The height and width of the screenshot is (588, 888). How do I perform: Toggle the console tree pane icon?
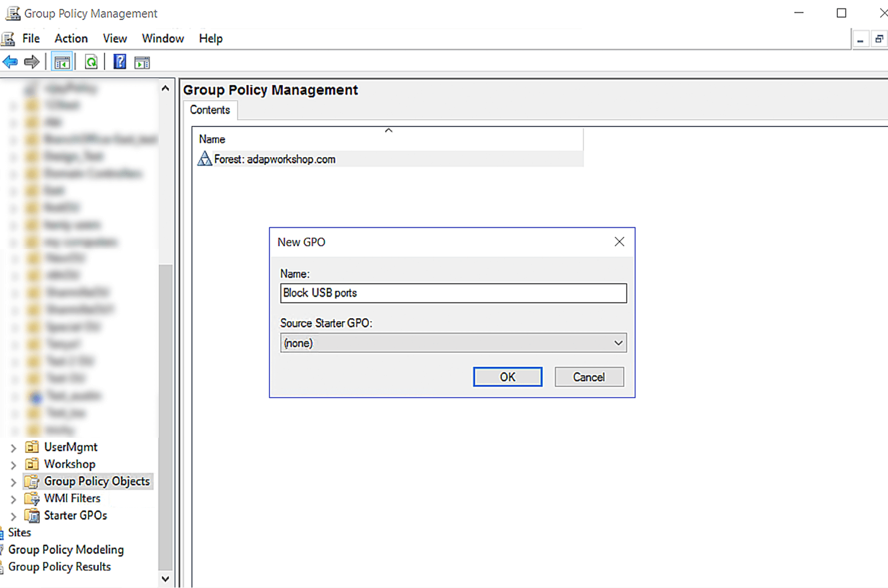[x=62, y=62]
